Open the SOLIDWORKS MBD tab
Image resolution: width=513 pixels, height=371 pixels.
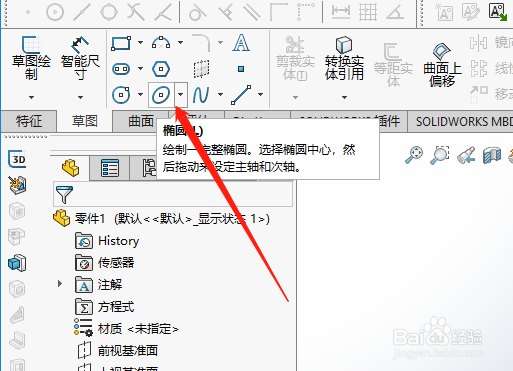461,121
